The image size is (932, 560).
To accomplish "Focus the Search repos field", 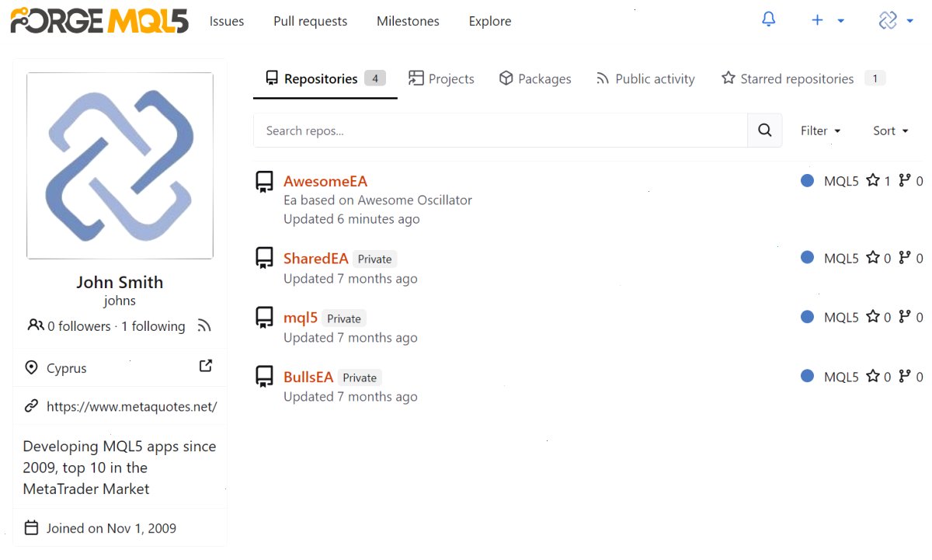I will [500, 130].
